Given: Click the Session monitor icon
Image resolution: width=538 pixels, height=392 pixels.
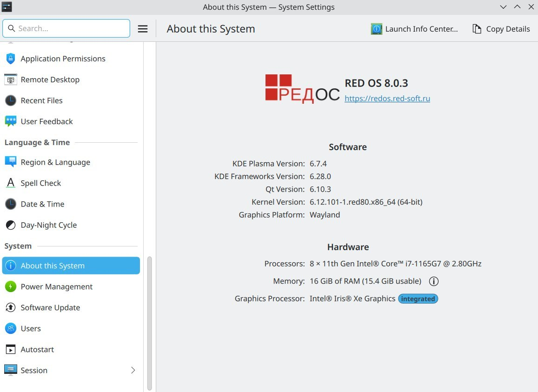Looking at the screenshot, I should (11, 370).
